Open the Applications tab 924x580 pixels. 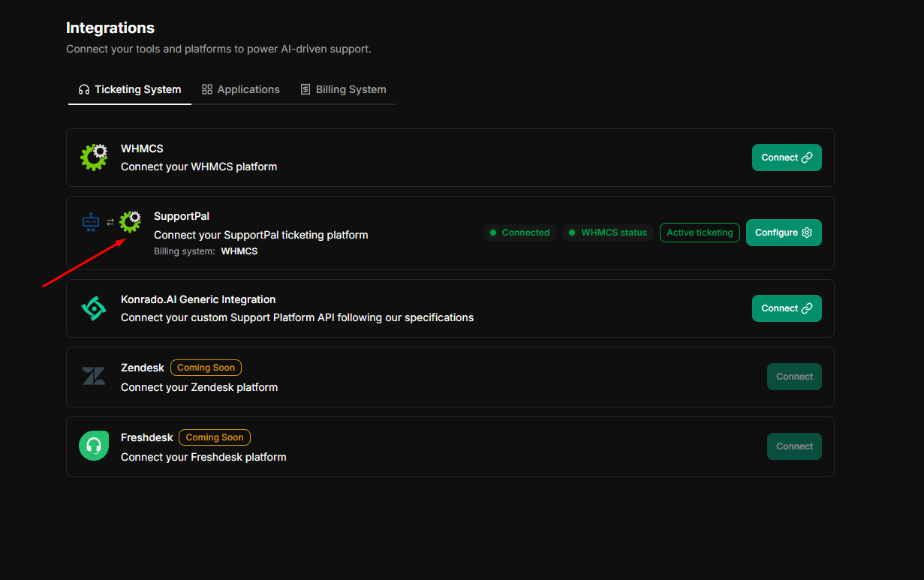(x=241, y=89)
